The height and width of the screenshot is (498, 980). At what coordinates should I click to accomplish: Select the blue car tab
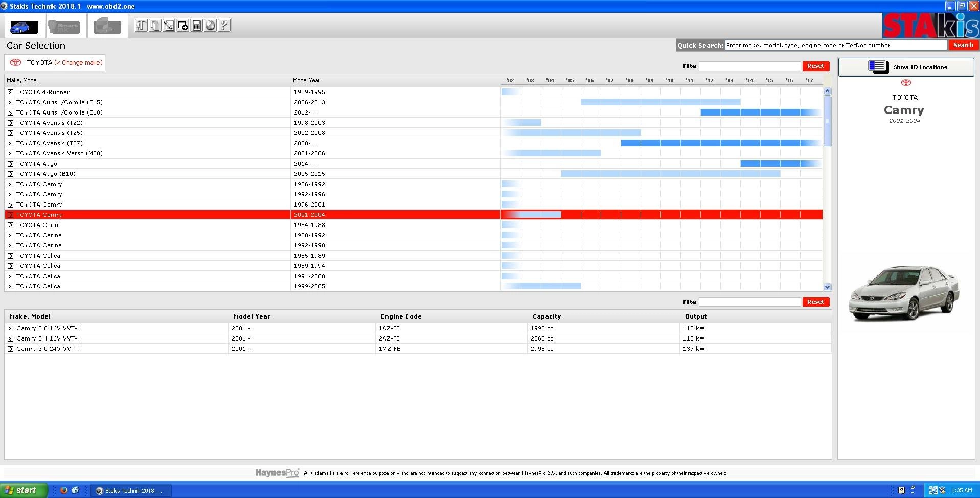click(x=24, y=26)
